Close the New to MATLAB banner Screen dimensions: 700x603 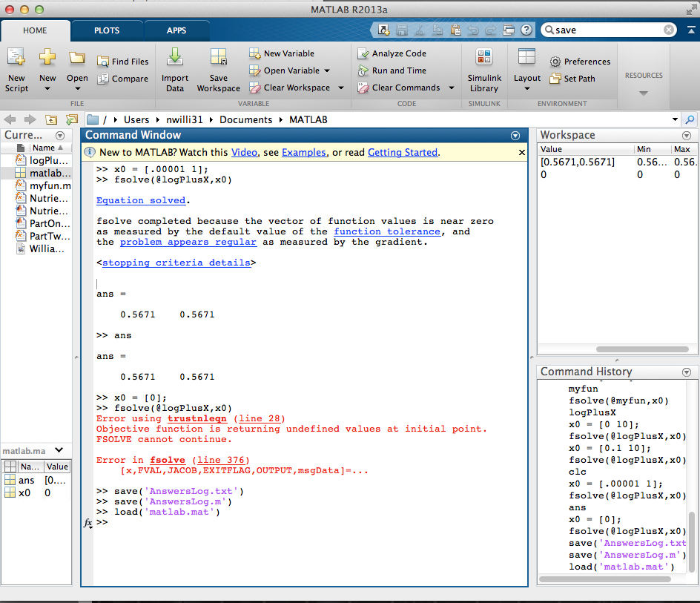522,152
